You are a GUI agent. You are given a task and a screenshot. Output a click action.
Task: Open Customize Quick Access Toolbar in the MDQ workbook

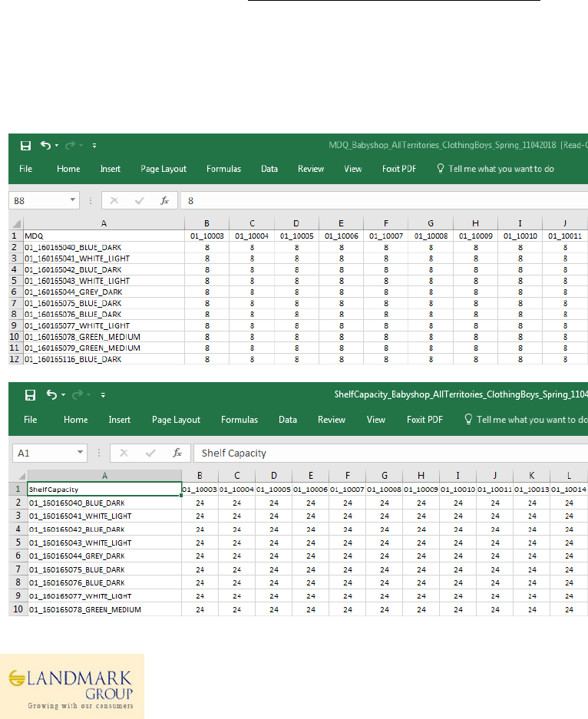pyautogui.click(x=94, y=146)
